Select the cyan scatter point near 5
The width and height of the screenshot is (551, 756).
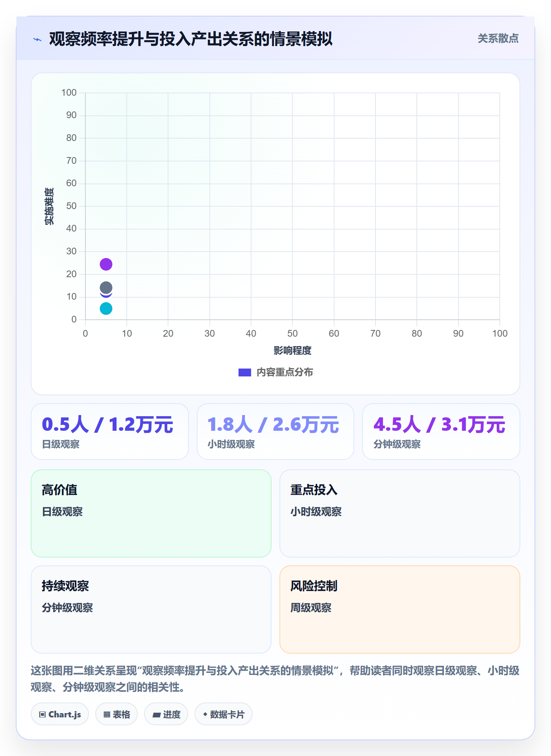click(x=106, y=309)
